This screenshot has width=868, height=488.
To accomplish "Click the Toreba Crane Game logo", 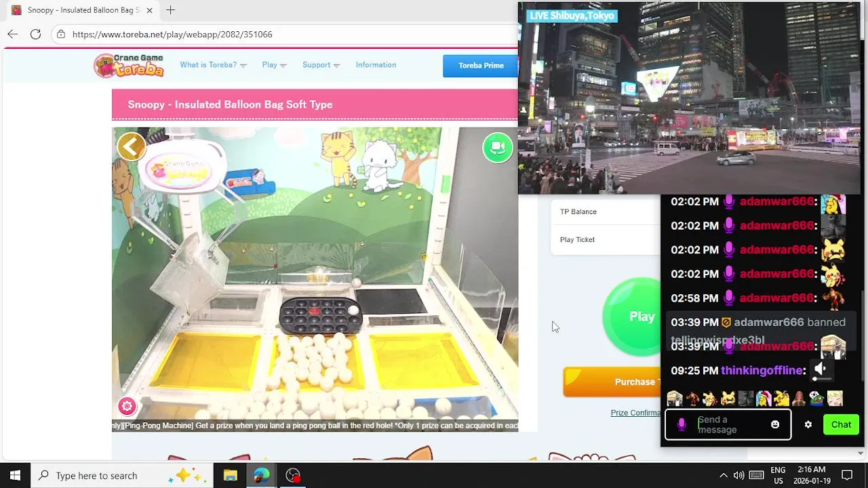I will [x=129, y=65].
